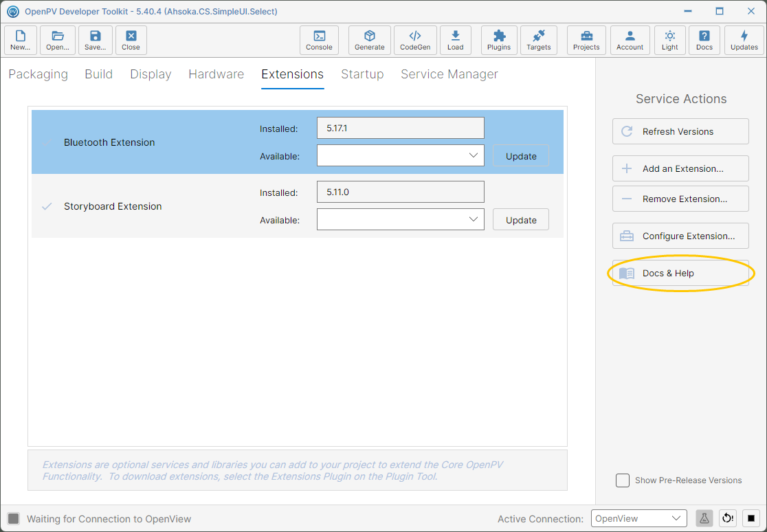Toggle the Bluetooth Extension checkmark
The height and width of the screenshot is (532, 767).
(47, 142)
